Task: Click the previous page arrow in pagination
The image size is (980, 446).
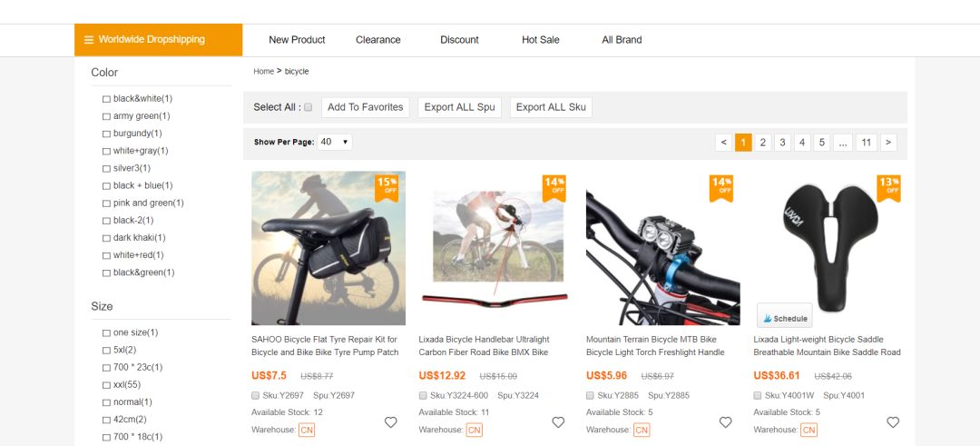Action: point(723,142)
